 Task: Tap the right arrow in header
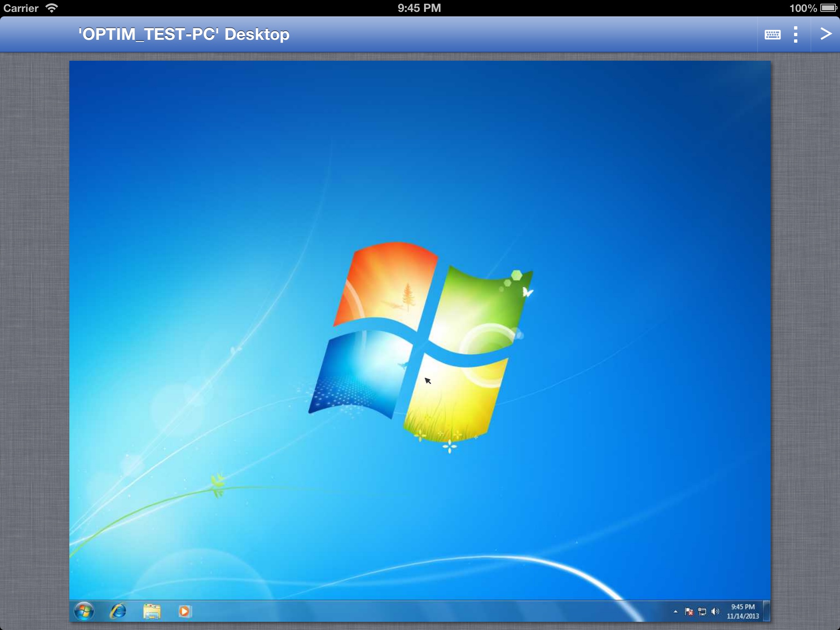coord(826,34)
